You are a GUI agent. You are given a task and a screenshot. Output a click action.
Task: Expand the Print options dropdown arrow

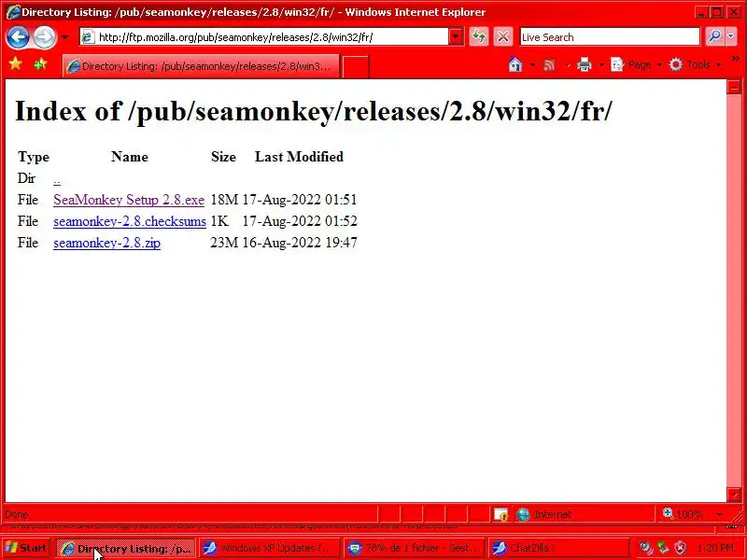[601, 64]
